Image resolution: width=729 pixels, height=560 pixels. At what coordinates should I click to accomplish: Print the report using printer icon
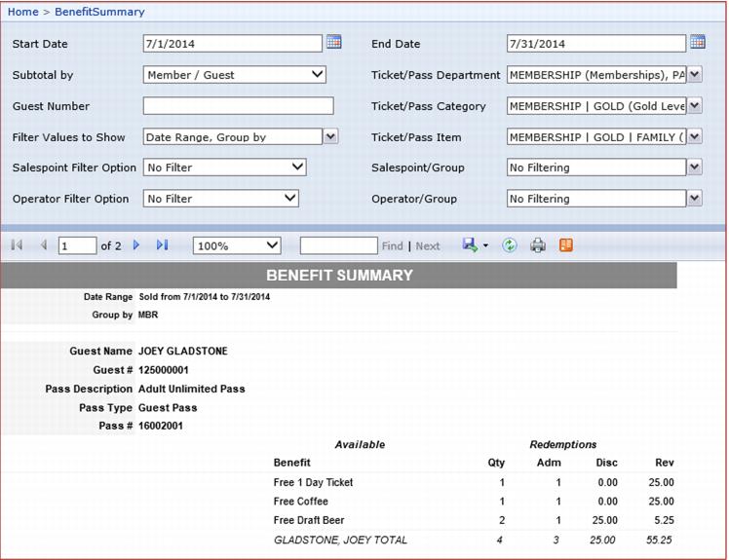(x=537, y=245)
